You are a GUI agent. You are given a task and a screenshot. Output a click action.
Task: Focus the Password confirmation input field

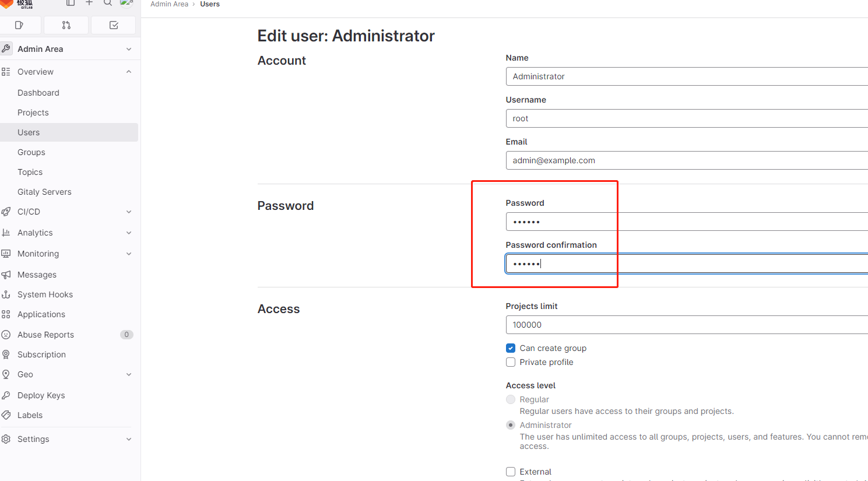click(687, 264)
